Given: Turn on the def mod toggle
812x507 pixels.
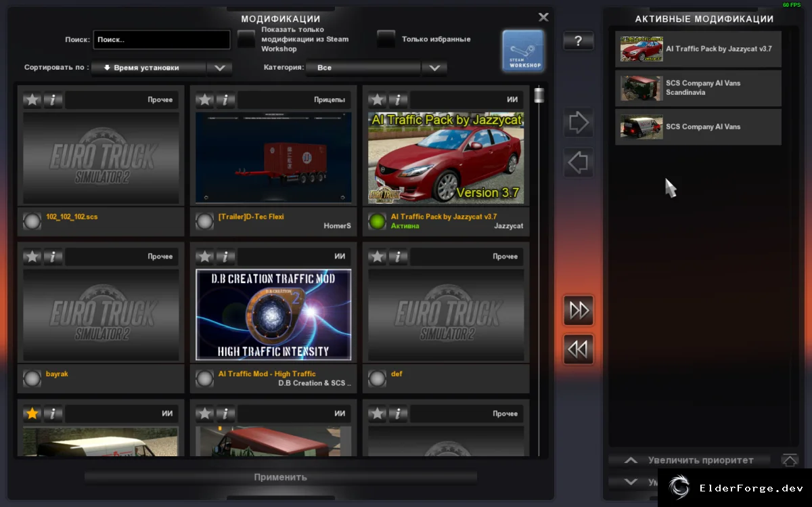Looking at the screenshot, I should pyautogui.click(x=377, y=378).
